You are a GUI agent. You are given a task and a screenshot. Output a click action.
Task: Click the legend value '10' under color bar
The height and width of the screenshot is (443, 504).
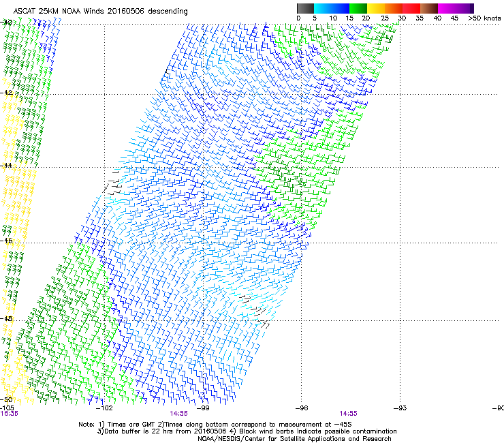pos(333,18)
